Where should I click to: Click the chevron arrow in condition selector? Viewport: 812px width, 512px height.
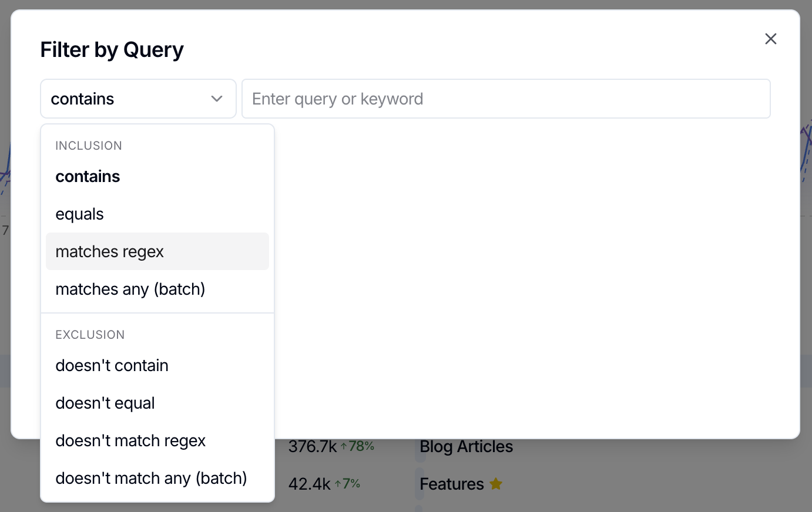click(x=217, y=99)
